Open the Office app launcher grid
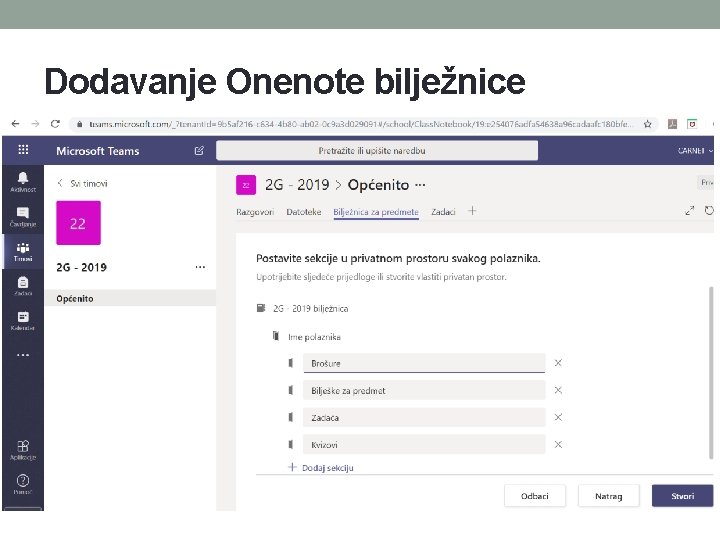Image resolution: width=720 pixels, height=540 pixels. pyautogui.click(x=23, y=150)
